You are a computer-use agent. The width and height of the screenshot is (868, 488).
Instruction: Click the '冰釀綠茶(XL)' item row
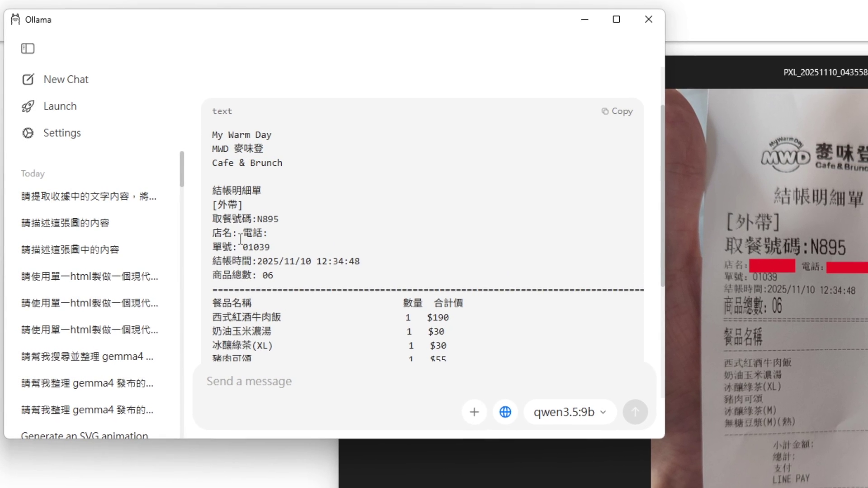pyautogui.click(x=329, y=345)
